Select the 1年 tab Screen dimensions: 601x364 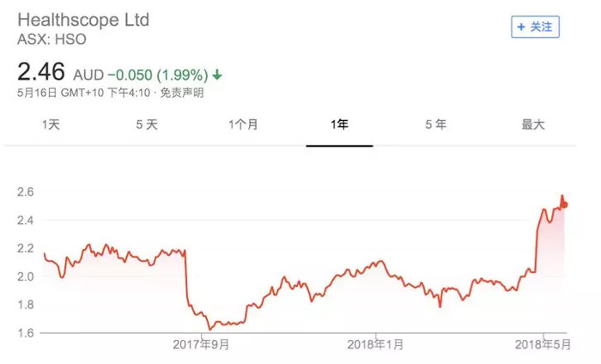tap(340, 124)
